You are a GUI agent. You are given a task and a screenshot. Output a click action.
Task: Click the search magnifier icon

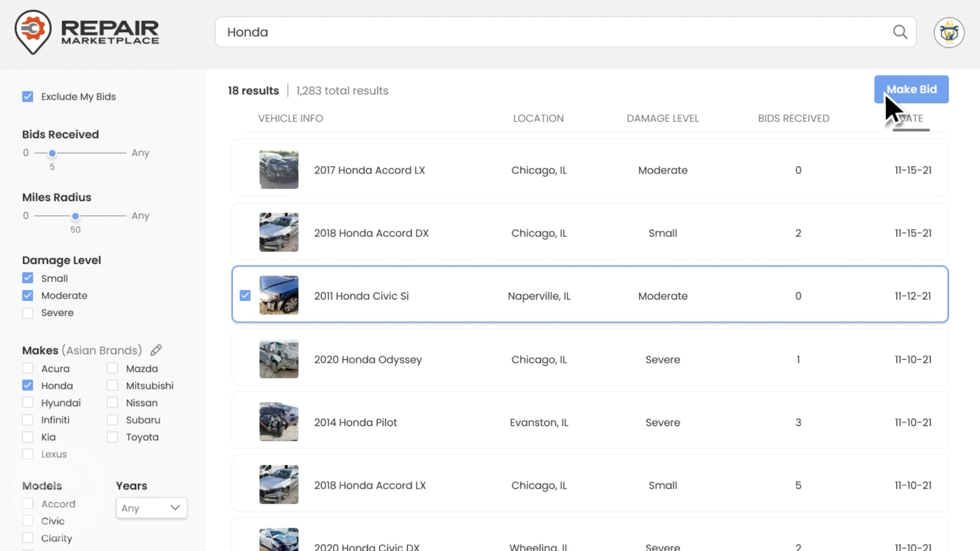coord(900,32)
